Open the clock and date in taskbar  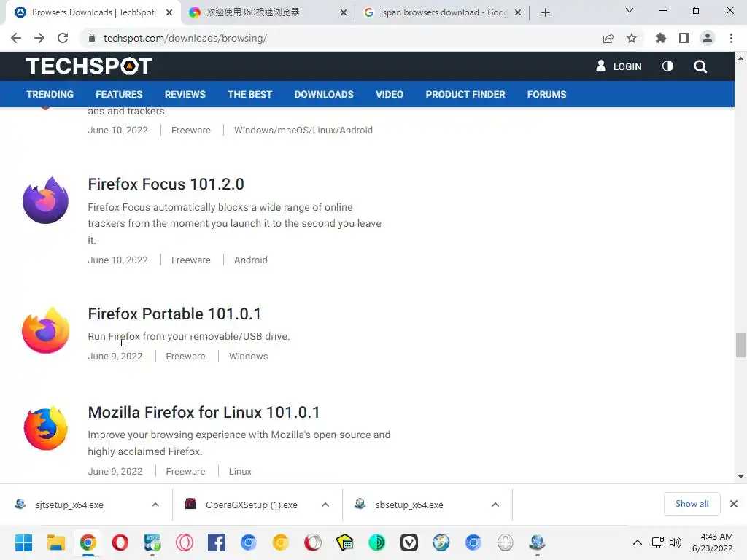[712, 542]
